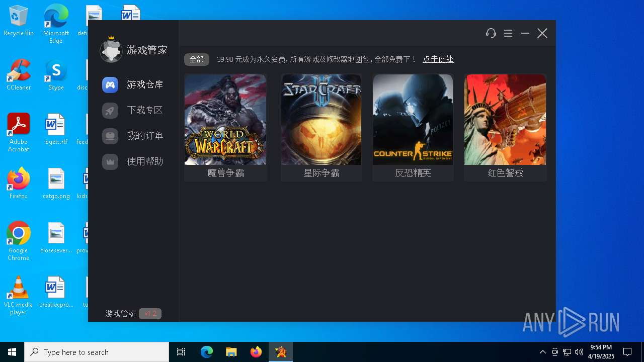Open the volume tray icon
644x362 pixels.
[579, 352]
